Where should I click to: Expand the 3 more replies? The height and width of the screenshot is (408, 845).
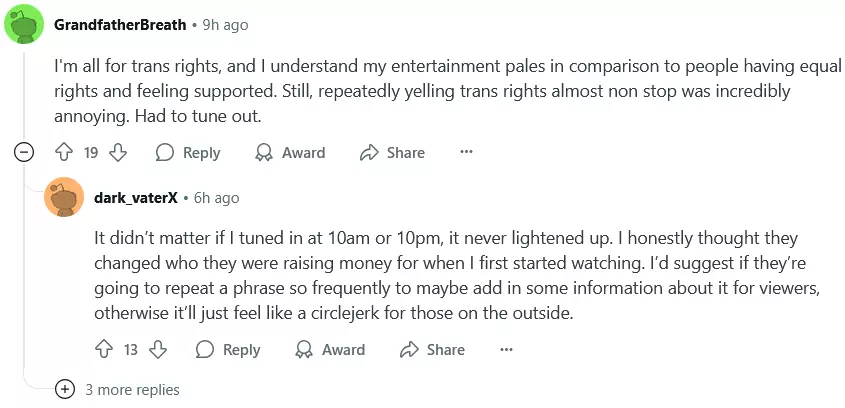click(117, 389)
